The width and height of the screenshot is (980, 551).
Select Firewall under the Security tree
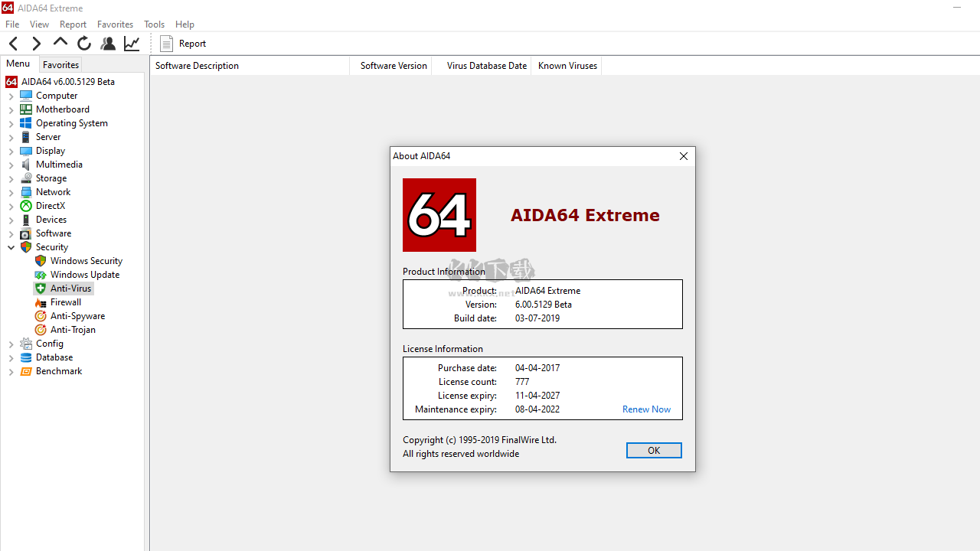tap(65, 302)
